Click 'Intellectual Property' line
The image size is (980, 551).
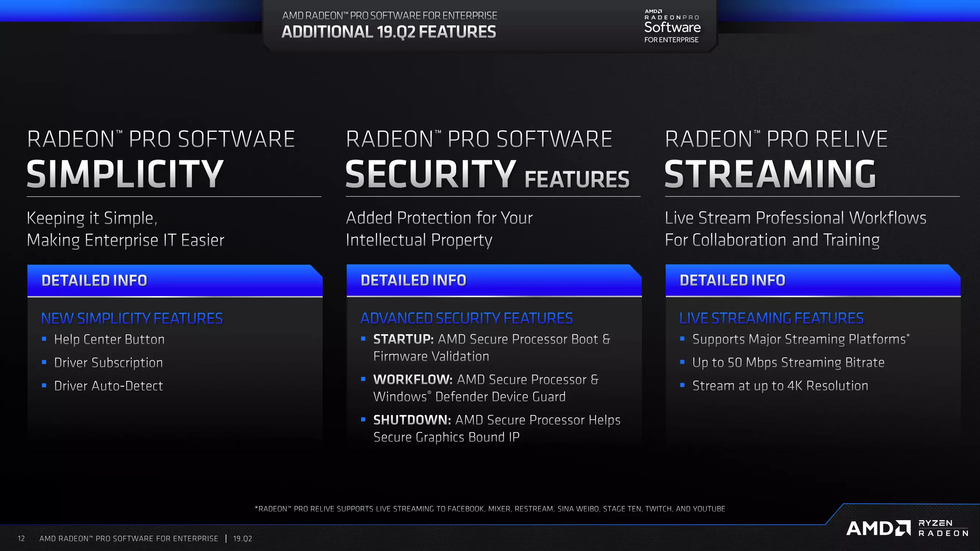419,240
